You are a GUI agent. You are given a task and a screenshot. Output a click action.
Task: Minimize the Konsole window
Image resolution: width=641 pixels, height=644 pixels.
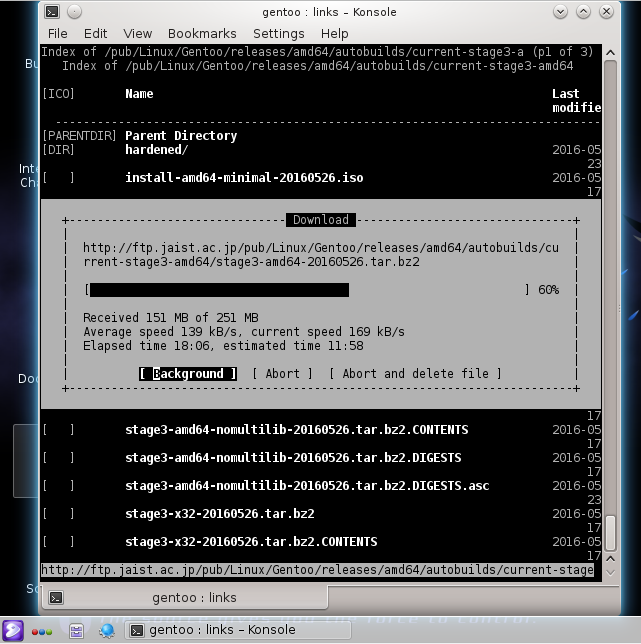pos(560,12)
